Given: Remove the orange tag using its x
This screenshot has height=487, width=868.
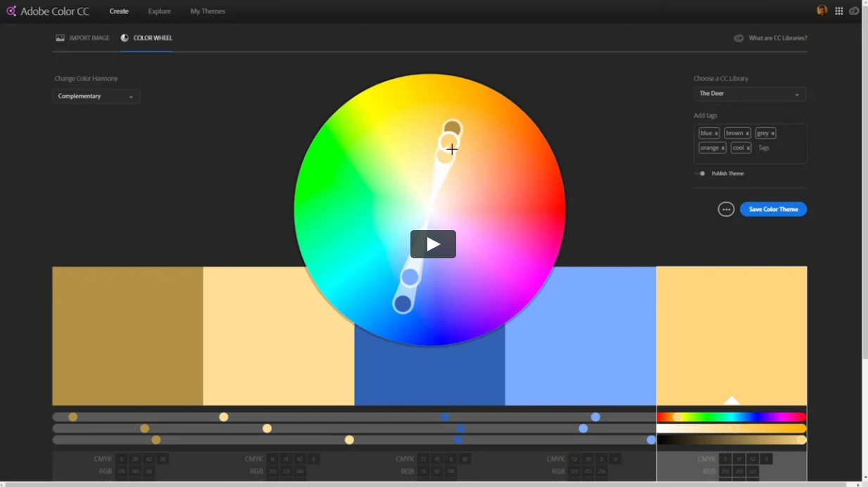Looking at the screenshot, I should pos(722,148).
